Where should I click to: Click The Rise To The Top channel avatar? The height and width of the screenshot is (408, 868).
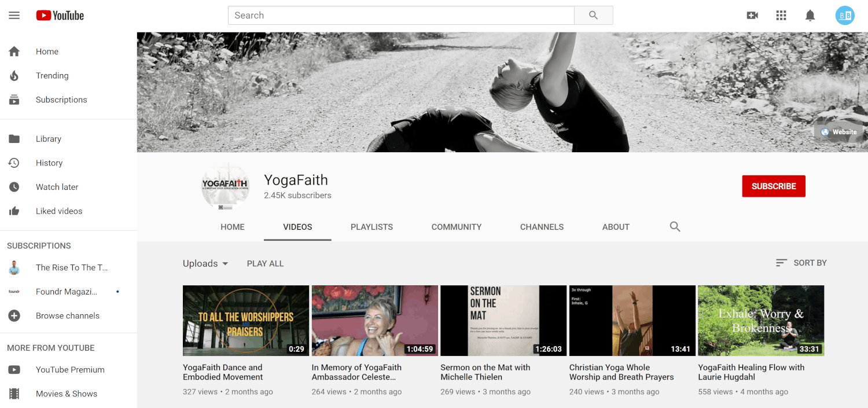click(x=14, y=267)
